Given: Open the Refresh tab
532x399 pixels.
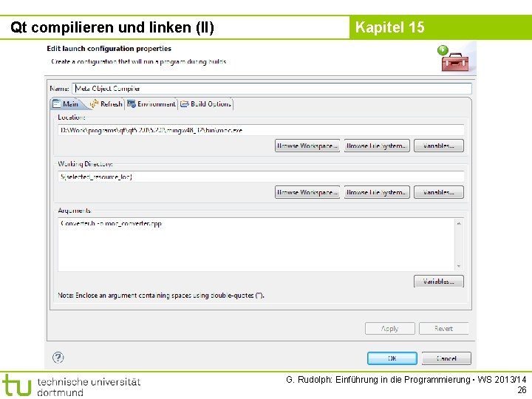Looking at the screenshot, I should [106, 104].
